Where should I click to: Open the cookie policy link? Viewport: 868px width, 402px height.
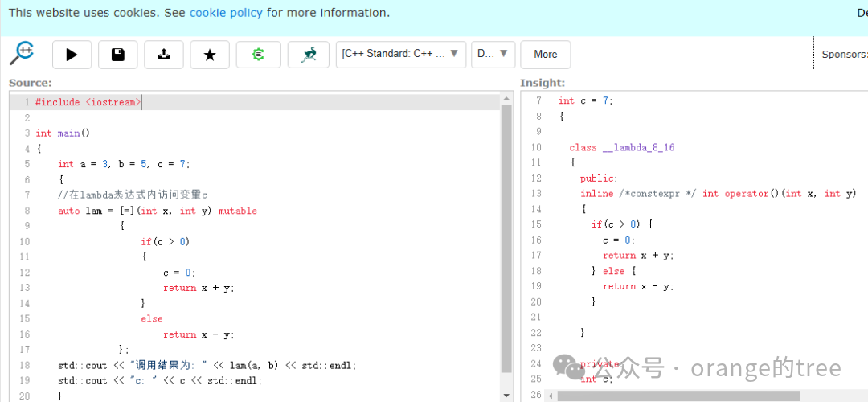tap(226, 13)
